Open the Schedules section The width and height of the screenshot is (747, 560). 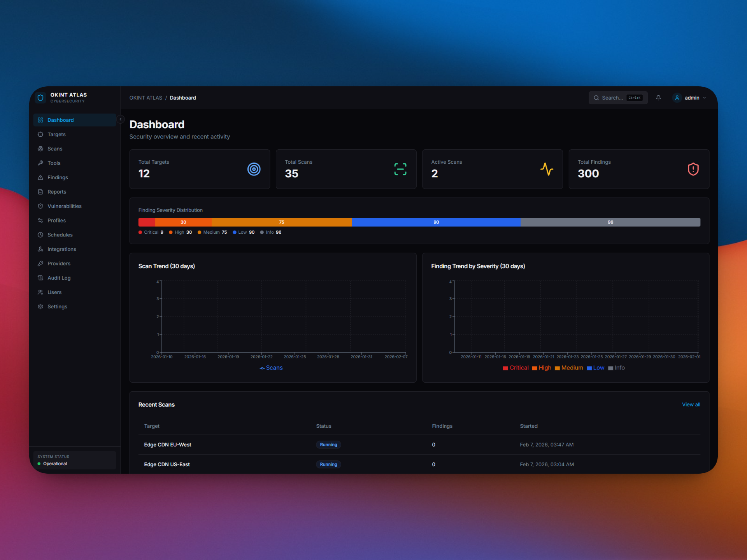[60, 234]
